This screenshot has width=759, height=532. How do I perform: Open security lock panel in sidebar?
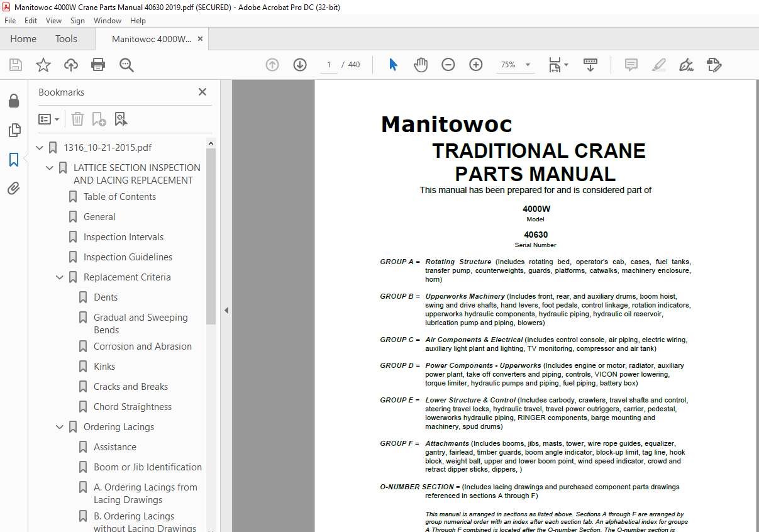pos(14,101)
